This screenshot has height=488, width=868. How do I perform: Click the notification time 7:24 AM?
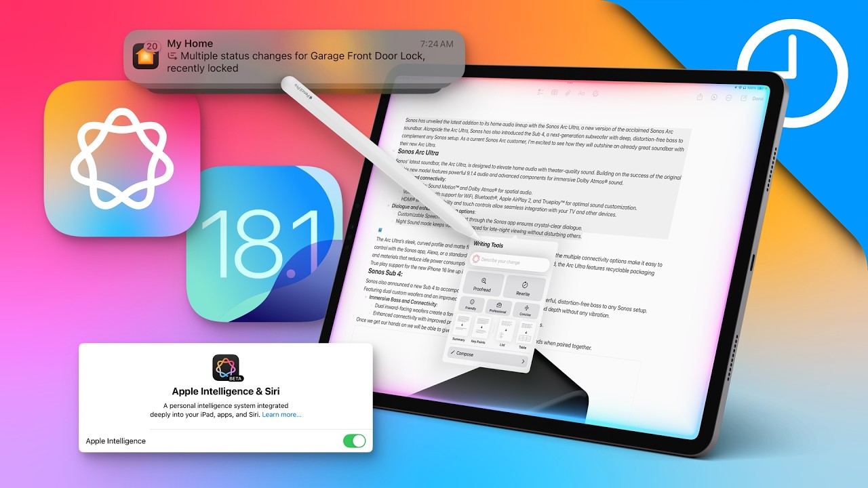coord(437,44)
